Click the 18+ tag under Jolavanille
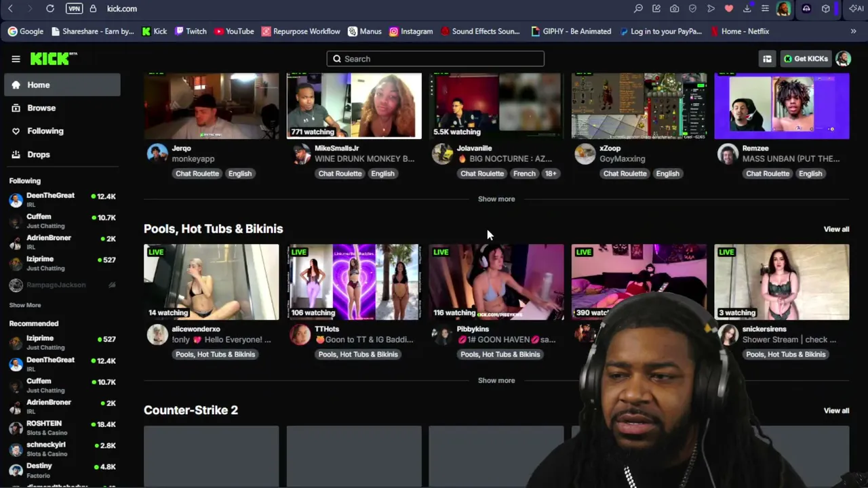The height and width of the screenshot is (488, 868). point(551,174)
